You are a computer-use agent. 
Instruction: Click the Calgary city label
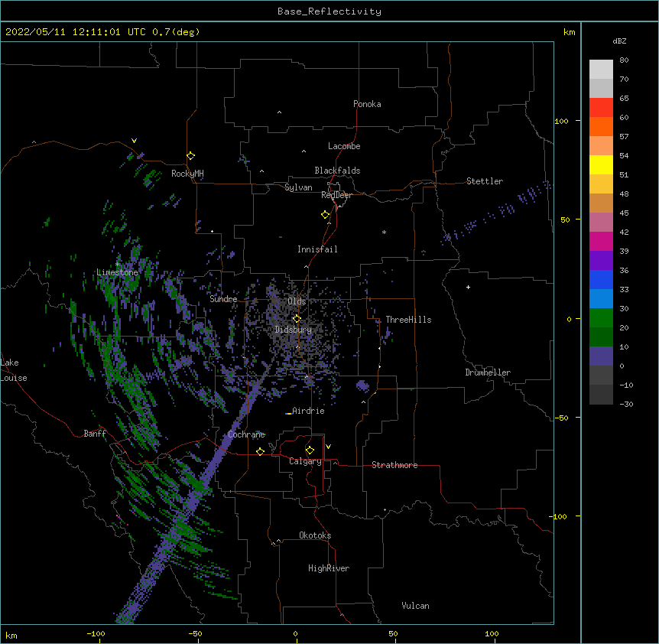305,461
